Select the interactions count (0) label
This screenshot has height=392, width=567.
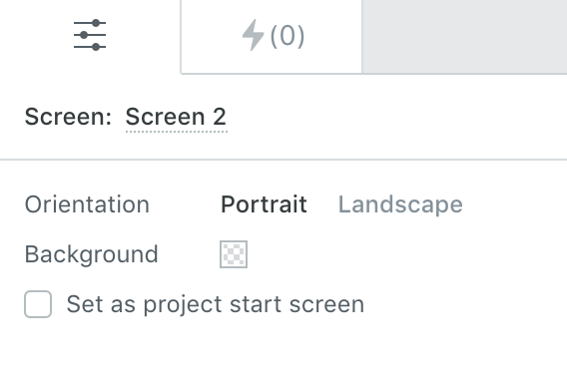coord(287,36)
